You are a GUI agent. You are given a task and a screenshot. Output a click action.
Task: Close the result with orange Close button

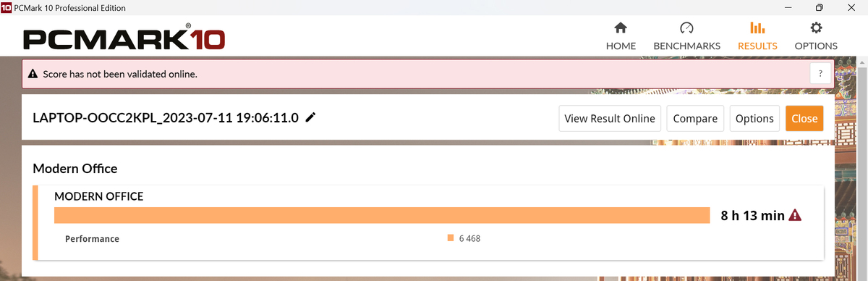[804, 119]
